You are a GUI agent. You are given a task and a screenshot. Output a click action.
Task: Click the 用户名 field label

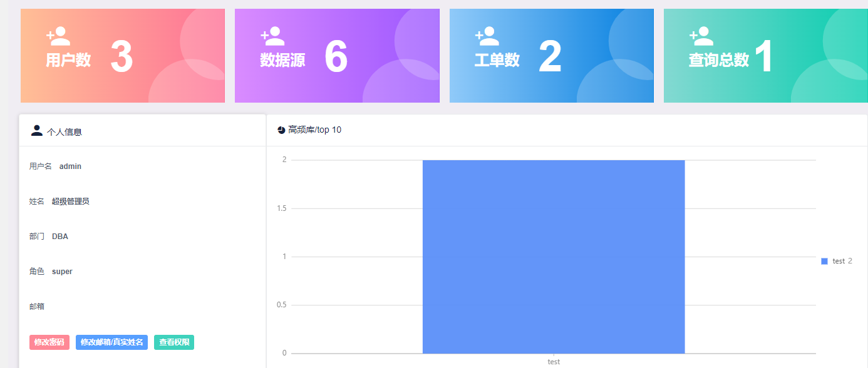tap(41, 166)
